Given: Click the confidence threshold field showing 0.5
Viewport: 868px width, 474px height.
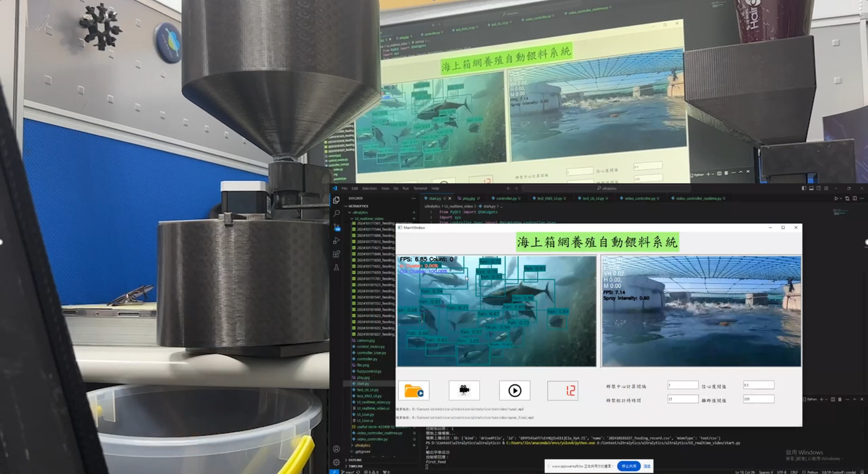Looking at the screenshot, I should [758, 385].
